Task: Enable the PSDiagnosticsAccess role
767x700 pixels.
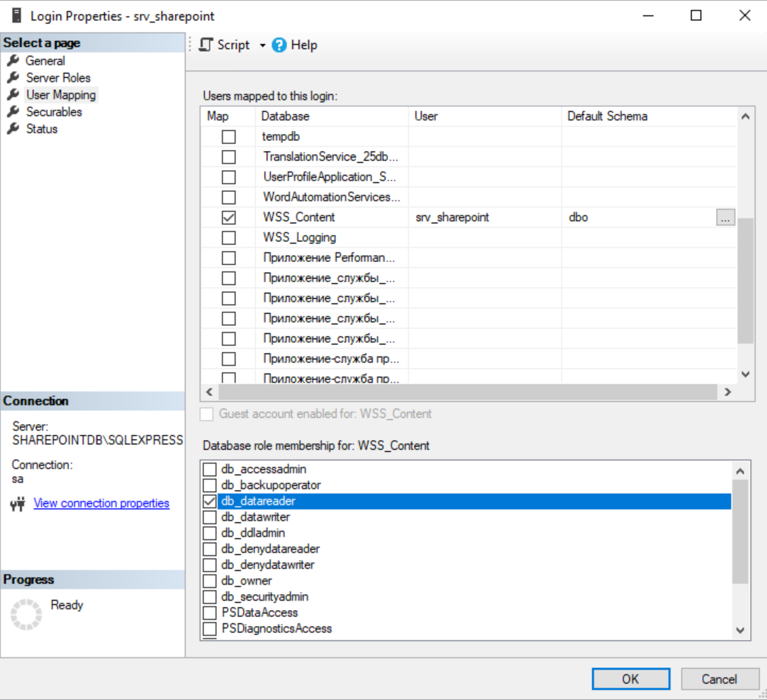Action: pos(210,628)
